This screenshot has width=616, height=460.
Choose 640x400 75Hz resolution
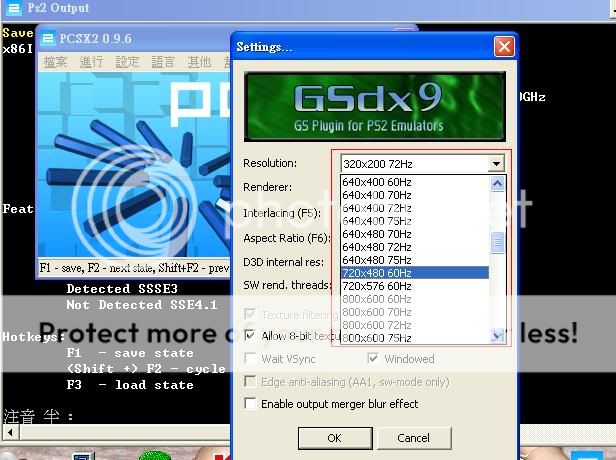point(415,221)
